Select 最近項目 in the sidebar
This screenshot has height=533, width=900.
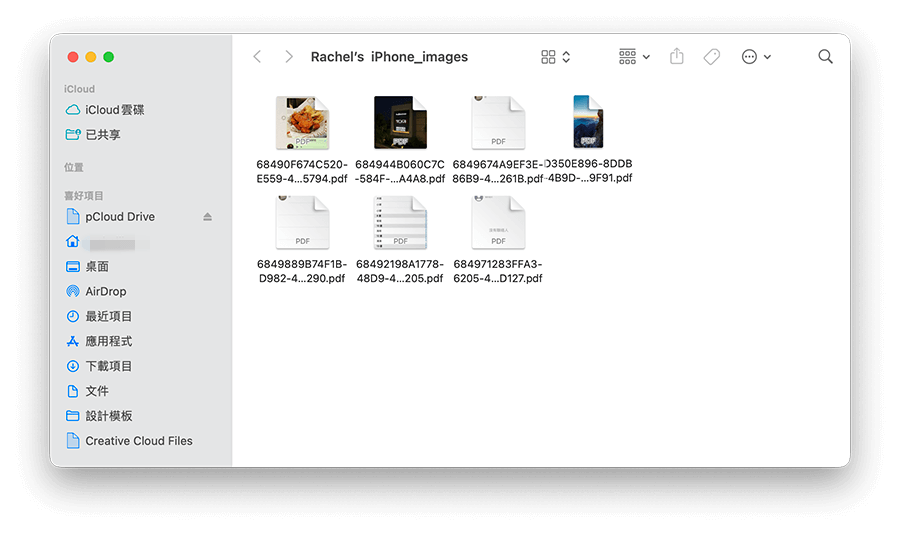click(x=108, y=316)
